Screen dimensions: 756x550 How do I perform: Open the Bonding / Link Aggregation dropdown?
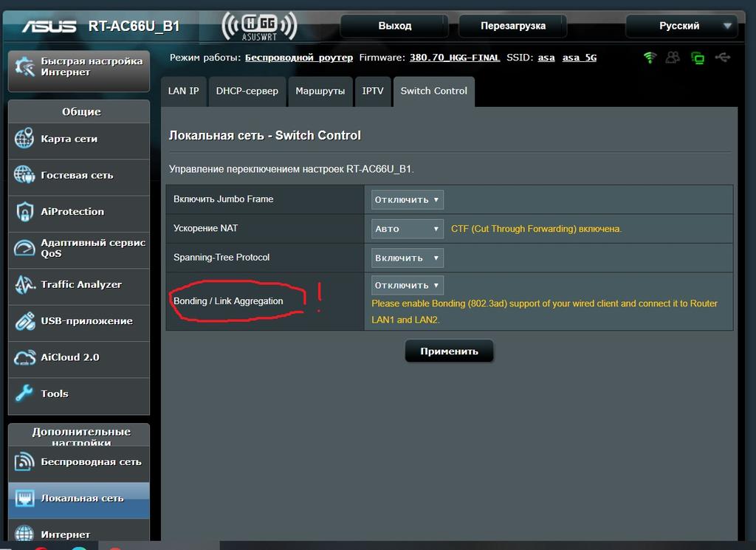[407, 285]
